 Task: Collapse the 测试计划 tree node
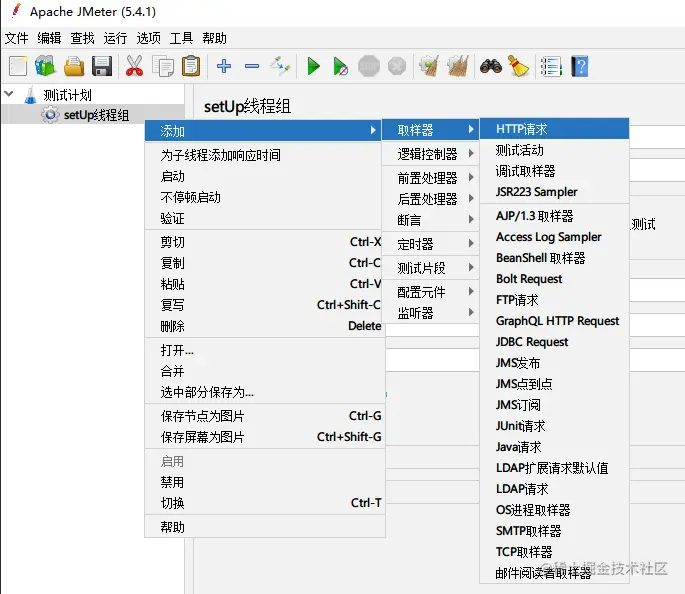point(9,93)
